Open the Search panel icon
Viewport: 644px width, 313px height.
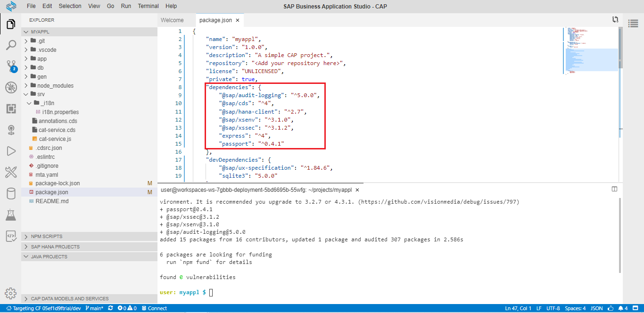tap(10, 45)
